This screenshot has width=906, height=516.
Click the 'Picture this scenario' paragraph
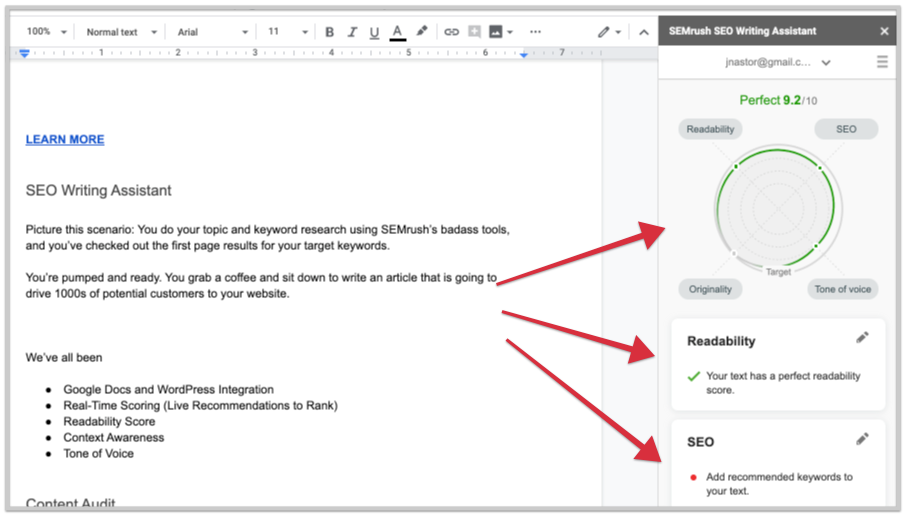268,237
